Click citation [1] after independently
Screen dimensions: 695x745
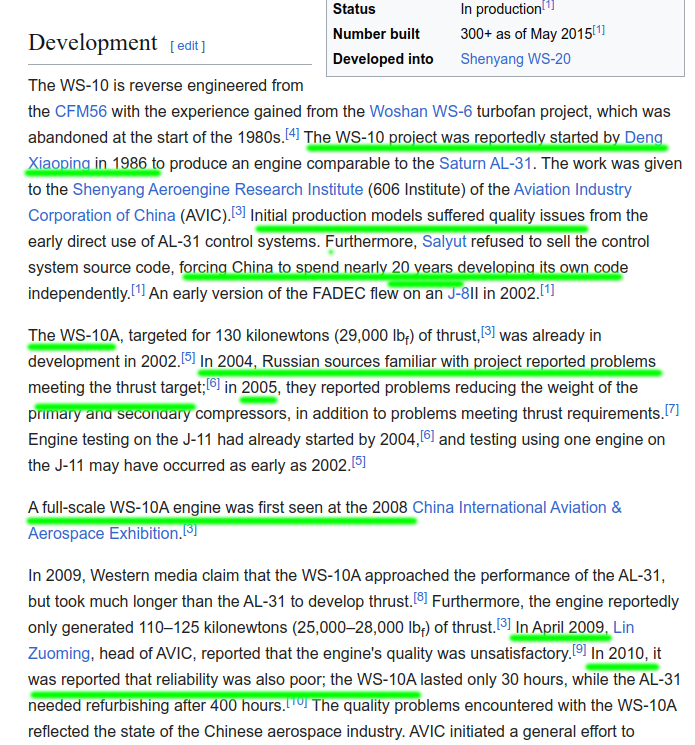click(x=138, y=289)
